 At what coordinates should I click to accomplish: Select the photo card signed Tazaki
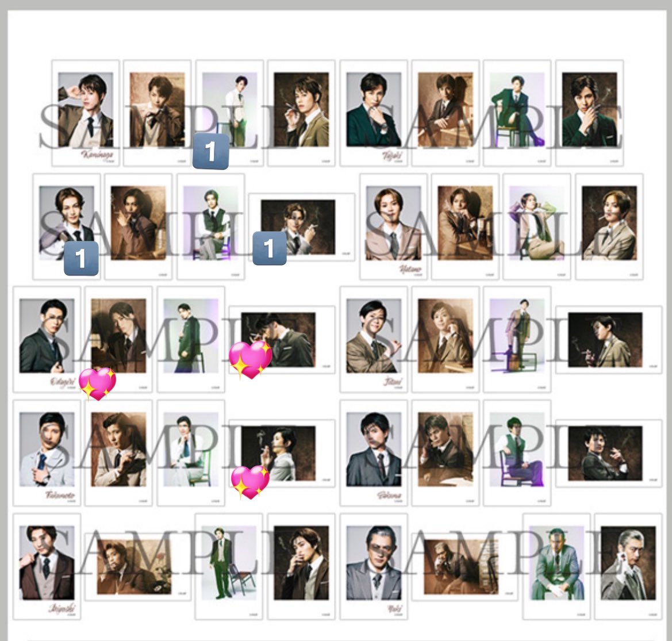coord(374,113)
